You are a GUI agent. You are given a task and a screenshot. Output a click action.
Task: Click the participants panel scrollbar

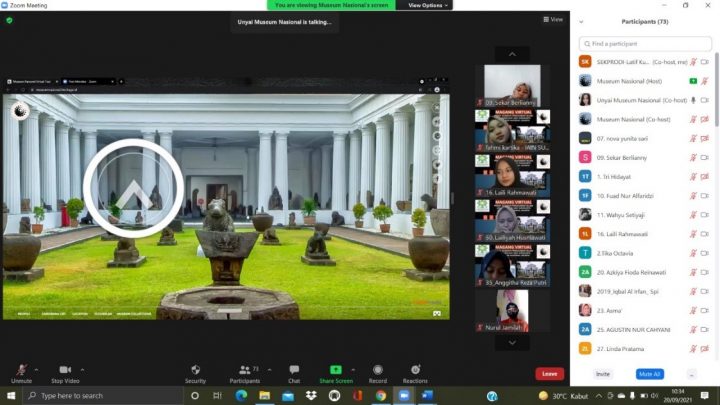pyautogui.click(x=717, y=92)
